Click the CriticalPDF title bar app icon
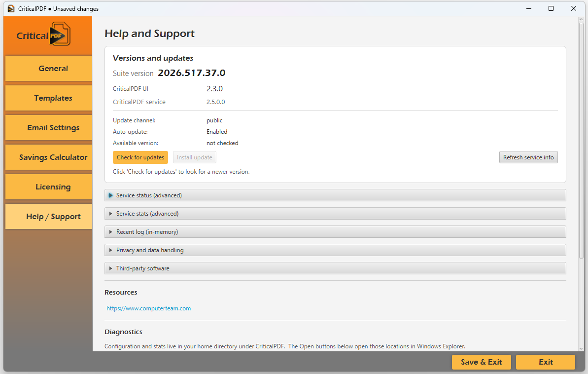The image size is (588, 374). (x=11, y=8)
